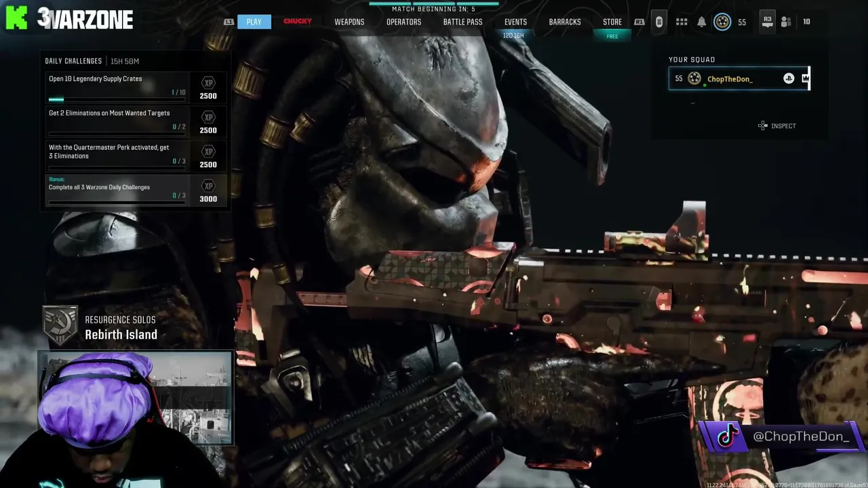Click the 12D 16H events timer
Screen dimensions: 868x488
[x=513, y=35]
